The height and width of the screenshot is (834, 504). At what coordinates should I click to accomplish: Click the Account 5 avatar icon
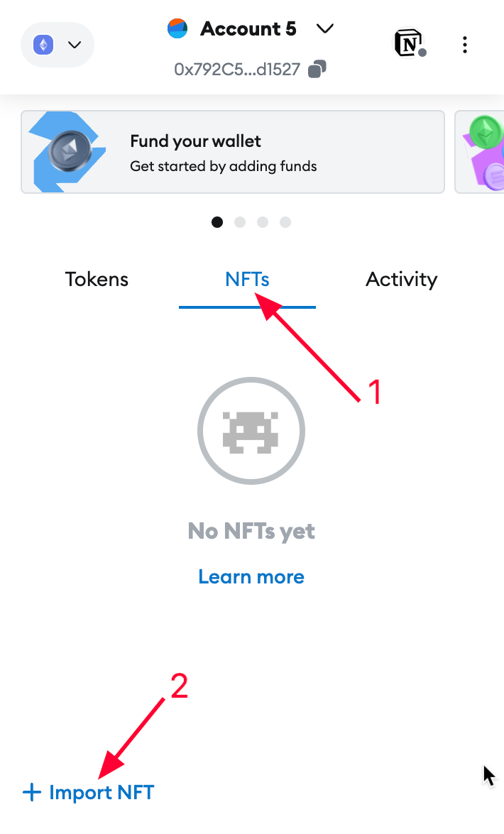pyautogui.click(x=177, y=29)
